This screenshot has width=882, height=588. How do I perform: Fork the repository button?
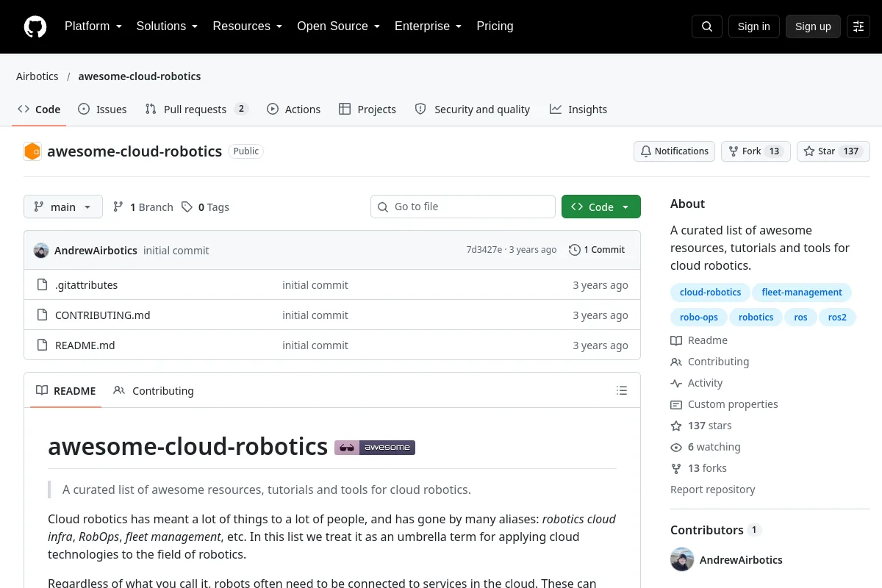coord(756,151)
